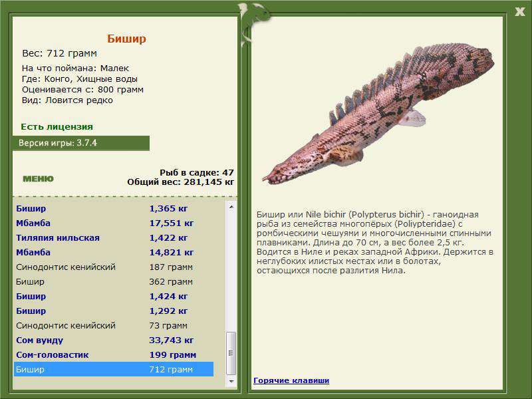Select the Сом вунду row
Viewport: 532px width, 399px height.
pos(113,340)
